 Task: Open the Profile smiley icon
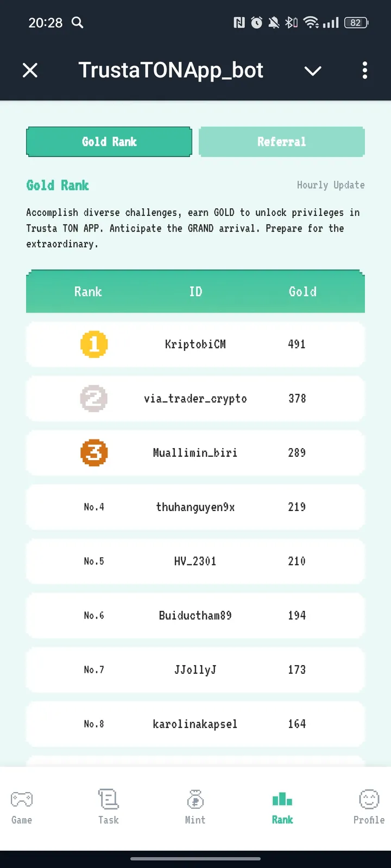(x=369, y=799)
